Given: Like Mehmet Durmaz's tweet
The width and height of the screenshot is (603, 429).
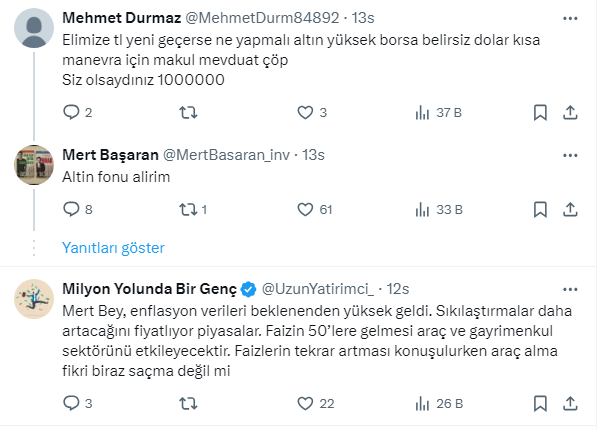Looking at the screenshot, I should tap(306, 113).
